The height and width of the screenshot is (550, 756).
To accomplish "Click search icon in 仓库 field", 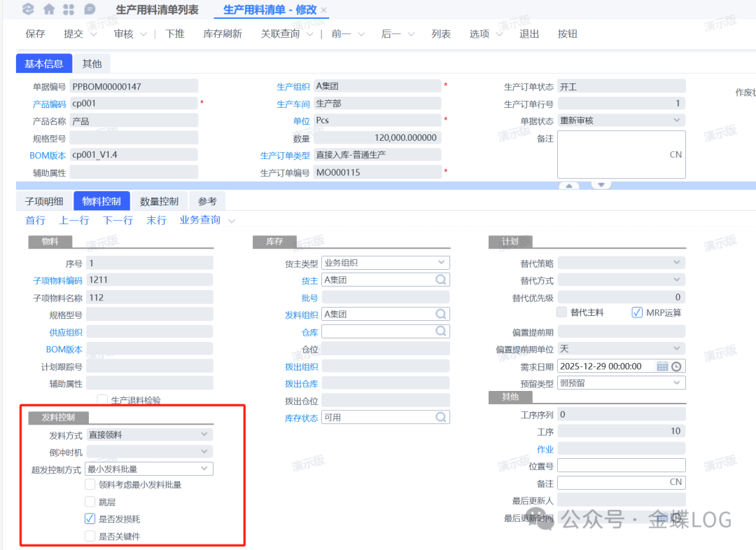I will pyautogui.click(x=441, y=331).
